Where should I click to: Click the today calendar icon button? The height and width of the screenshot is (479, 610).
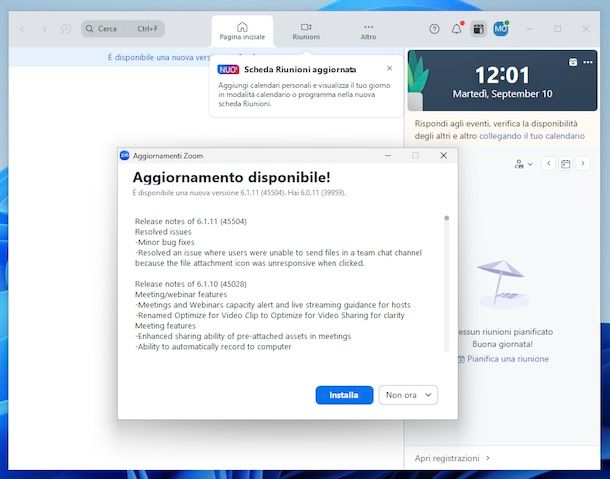566,164
